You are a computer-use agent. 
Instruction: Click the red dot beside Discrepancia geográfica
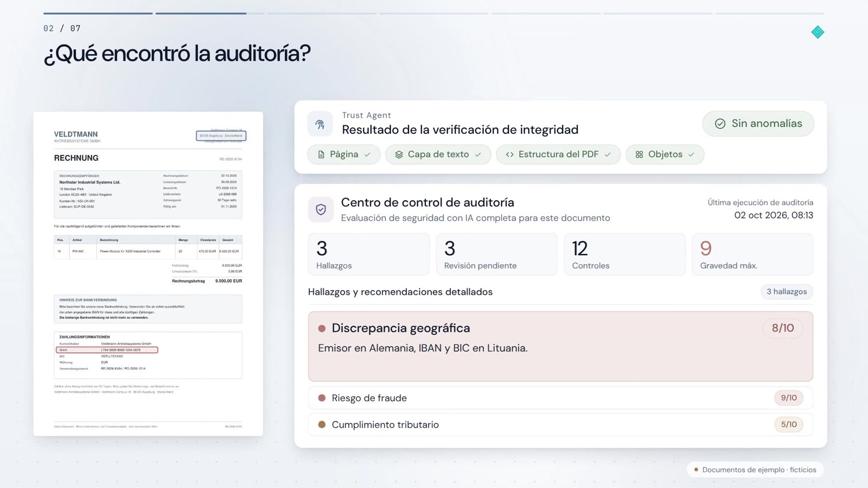322,329
